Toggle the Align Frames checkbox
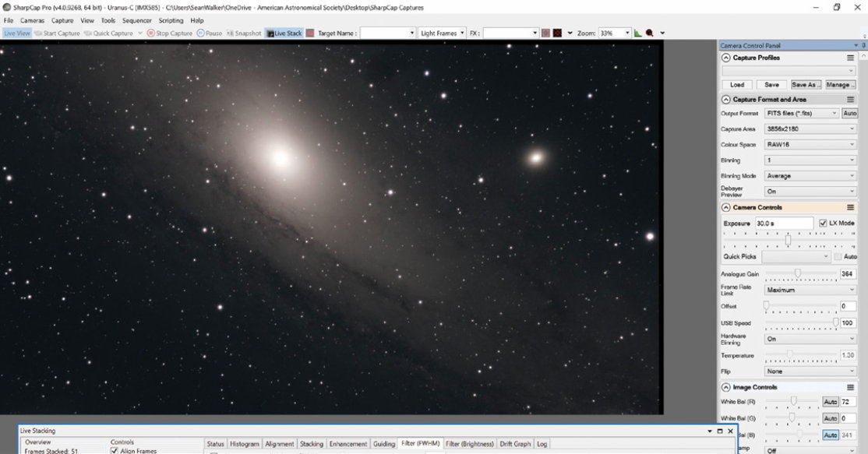868x454 pixels. (x=115, y=451)
